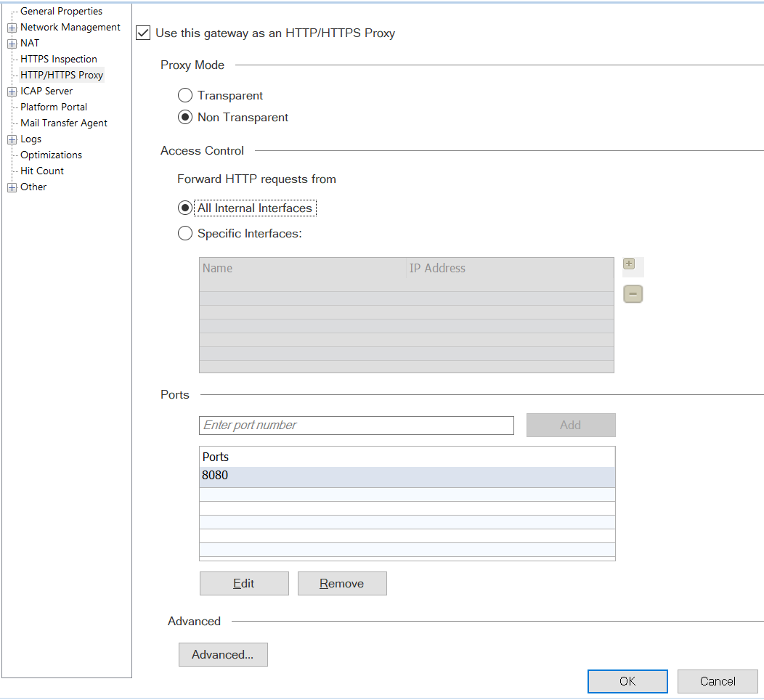
Task: Expand the ICAP Server tree node
Action: 12,91
